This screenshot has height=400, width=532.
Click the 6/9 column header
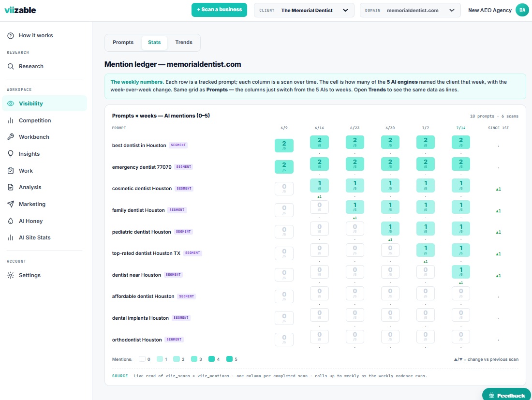click(x=284, y=128)
